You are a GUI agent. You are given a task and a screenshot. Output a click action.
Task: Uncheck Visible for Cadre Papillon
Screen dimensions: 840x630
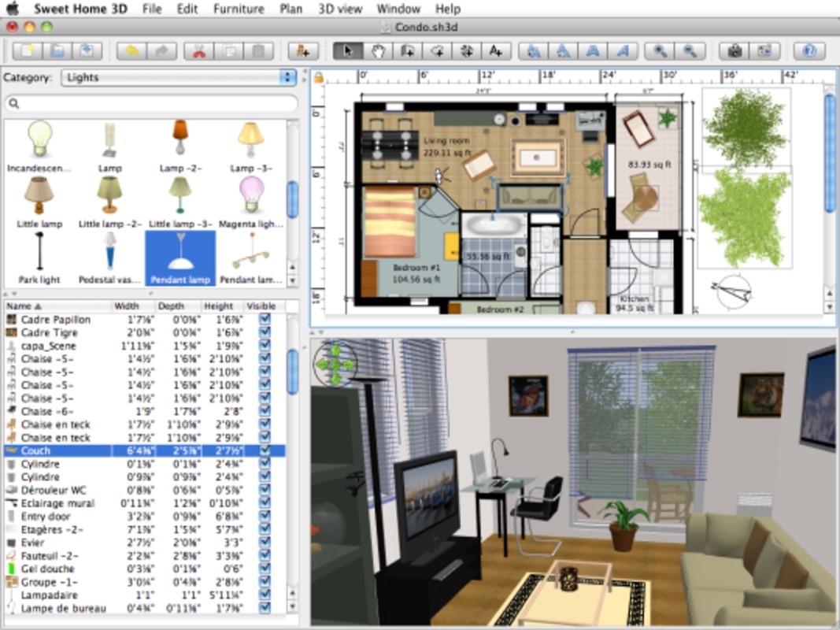[x=265, y=320]
